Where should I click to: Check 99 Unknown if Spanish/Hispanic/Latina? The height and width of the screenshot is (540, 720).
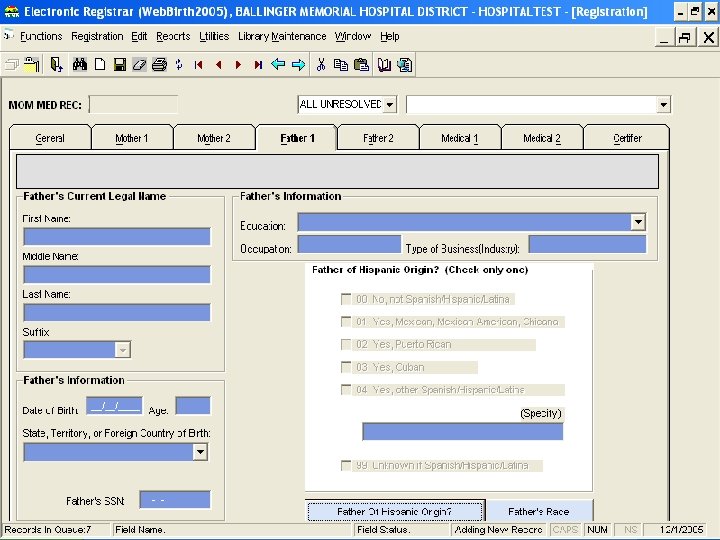[346, 465]
